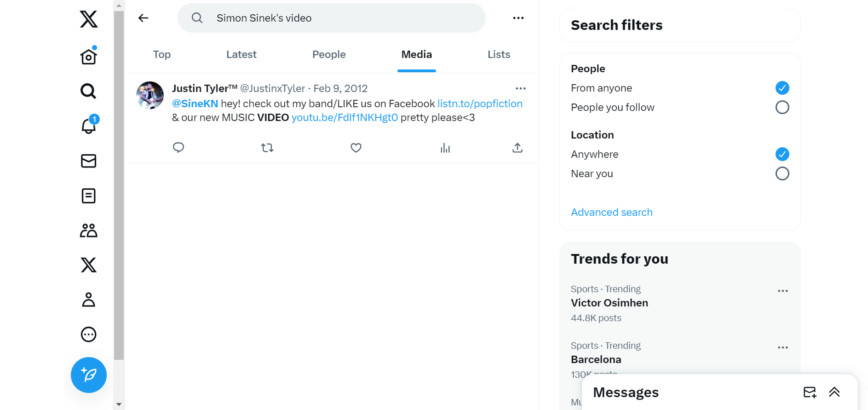Switch to the Latest tab
868x410 pixels.
[241, 54]
